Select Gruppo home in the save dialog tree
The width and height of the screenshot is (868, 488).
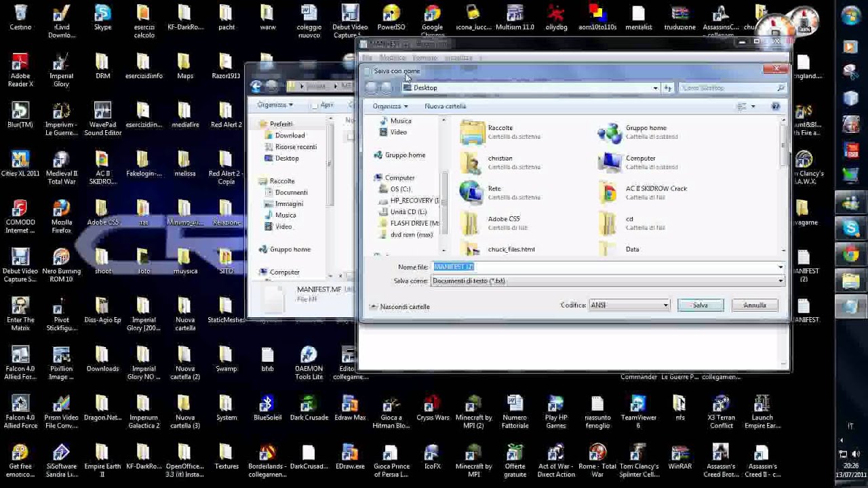click(x=400, y=155)
